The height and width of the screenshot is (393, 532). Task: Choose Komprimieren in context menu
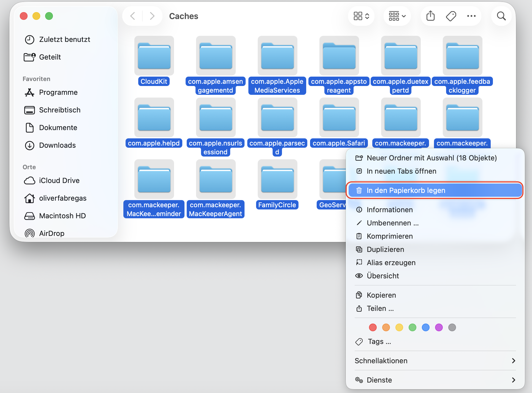point(435,236)
